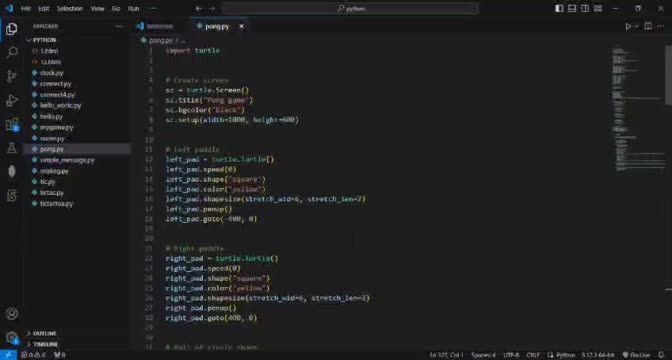Click errors and warnings count in status bar
Image resolution: width=672 pixels, height=360 pixels.
[x=33, y=355]
